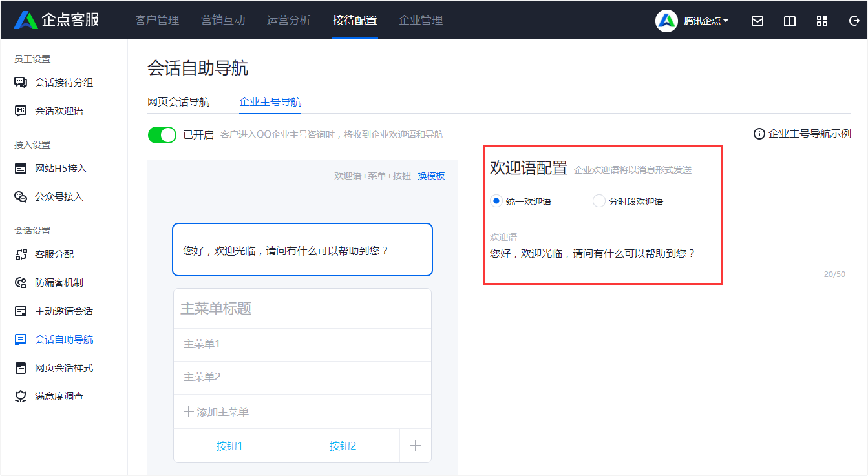This screenshot has width=868, height=476.
Task: Open 网页会话样式 in sidebar
Action: point(64,368)
